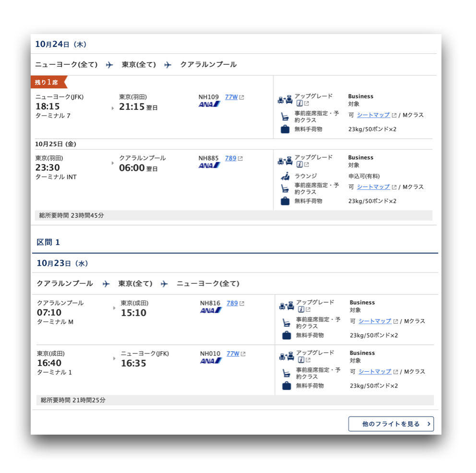Image resolution: width=476 pixels, height=473 pixels.
Task: Open 77W aircraft link for flight NH109
Action: (231, 97)
